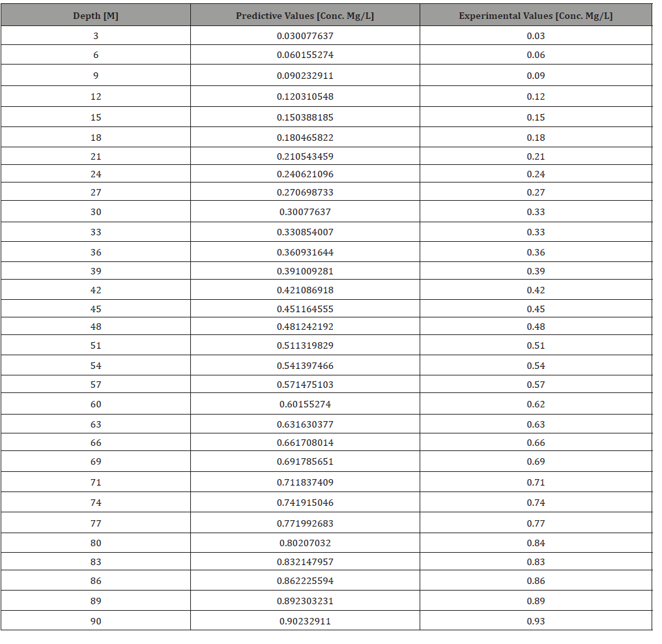Select predictive value 0.80207032

[305, 543]
